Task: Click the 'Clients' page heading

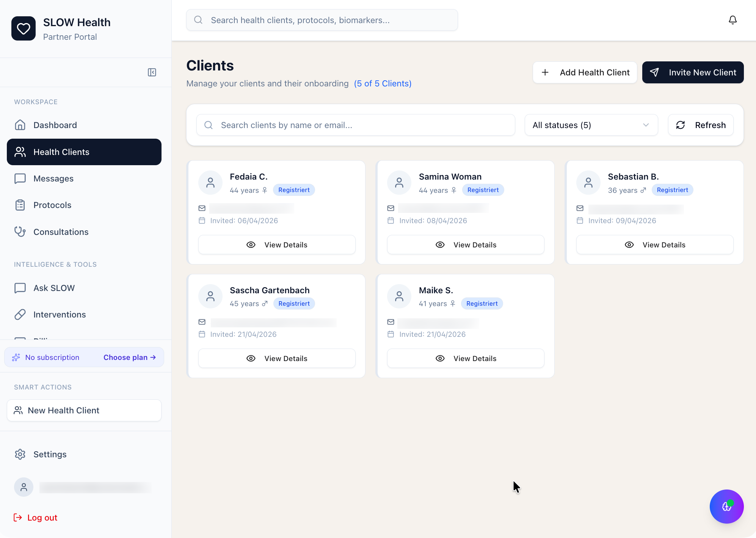Action: (210, 66)
